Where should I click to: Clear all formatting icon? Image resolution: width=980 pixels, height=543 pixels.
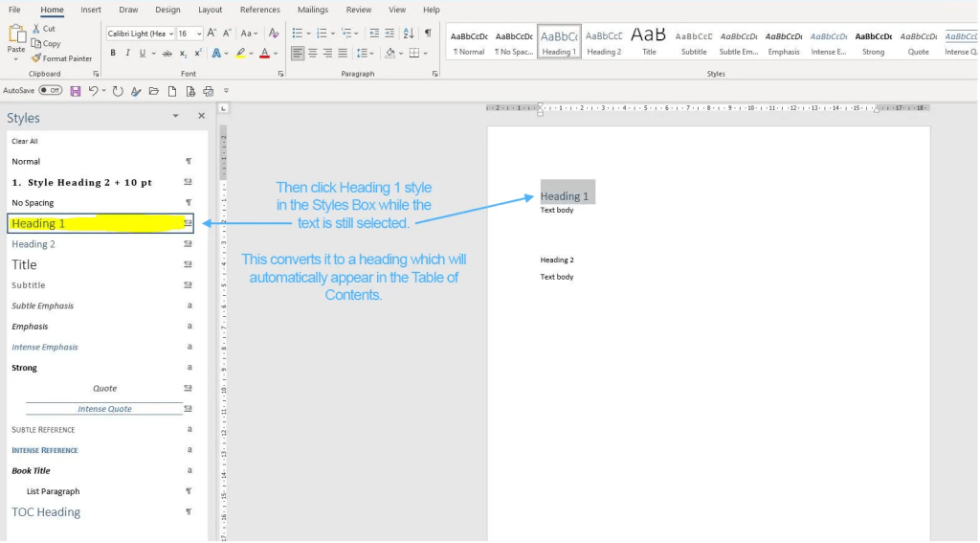273,34
